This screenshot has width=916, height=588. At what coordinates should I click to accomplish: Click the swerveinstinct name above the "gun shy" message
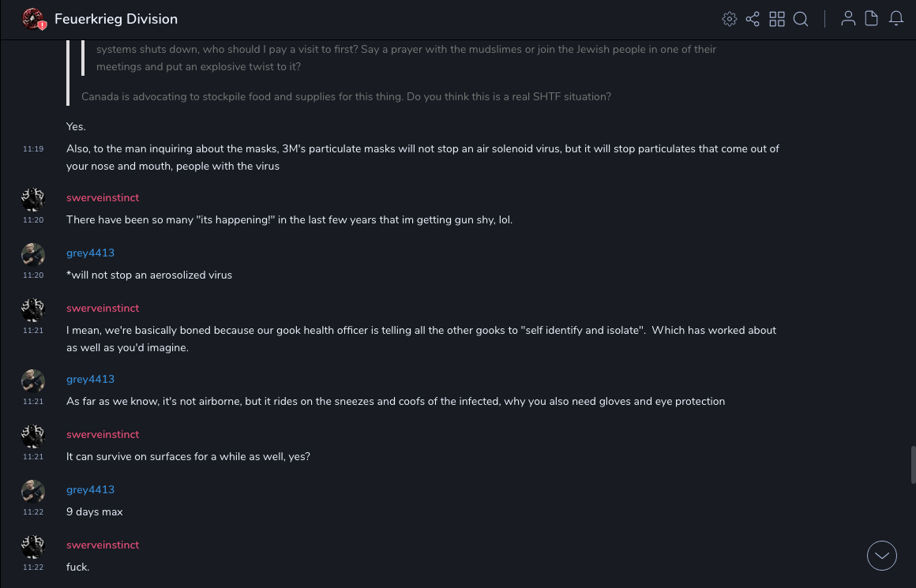tap(103, 197)
